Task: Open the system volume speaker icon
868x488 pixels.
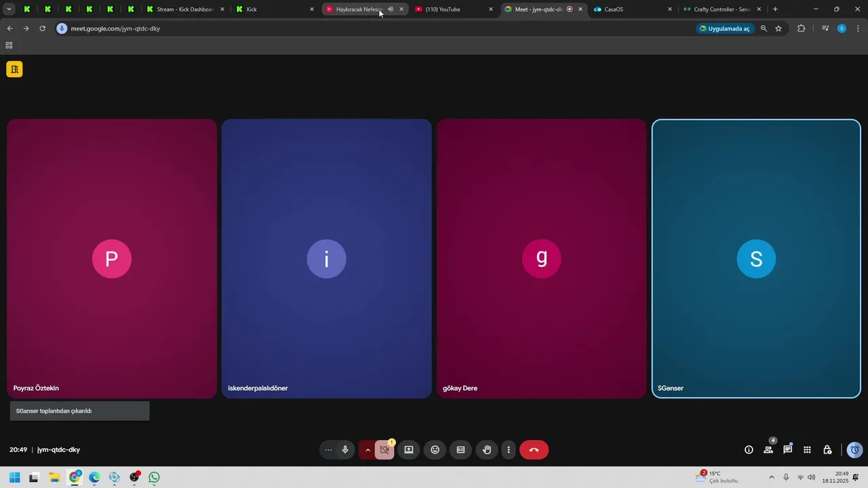Action: (x=812, y=478)
